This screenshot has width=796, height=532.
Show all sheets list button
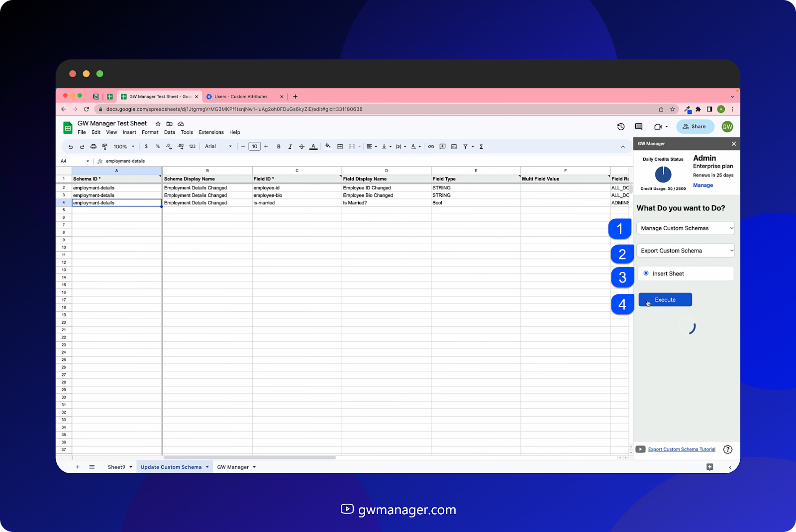pyautogui.click(x=92, y=467)
